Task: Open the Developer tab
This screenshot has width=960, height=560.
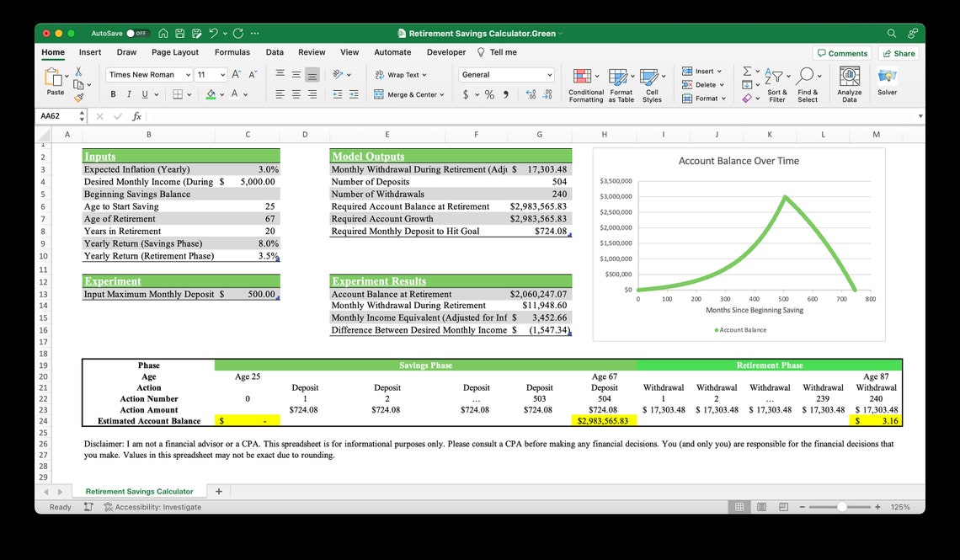Action: click(446, 52)
